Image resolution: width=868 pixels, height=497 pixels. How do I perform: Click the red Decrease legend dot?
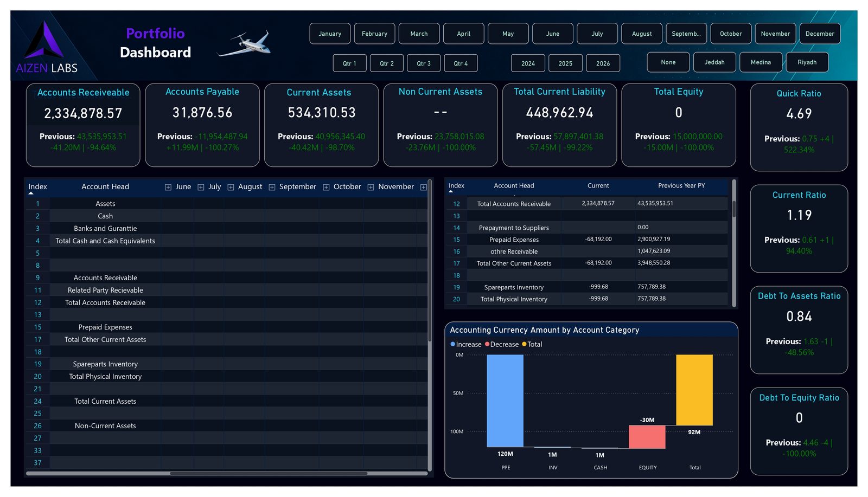coord(487,344)
